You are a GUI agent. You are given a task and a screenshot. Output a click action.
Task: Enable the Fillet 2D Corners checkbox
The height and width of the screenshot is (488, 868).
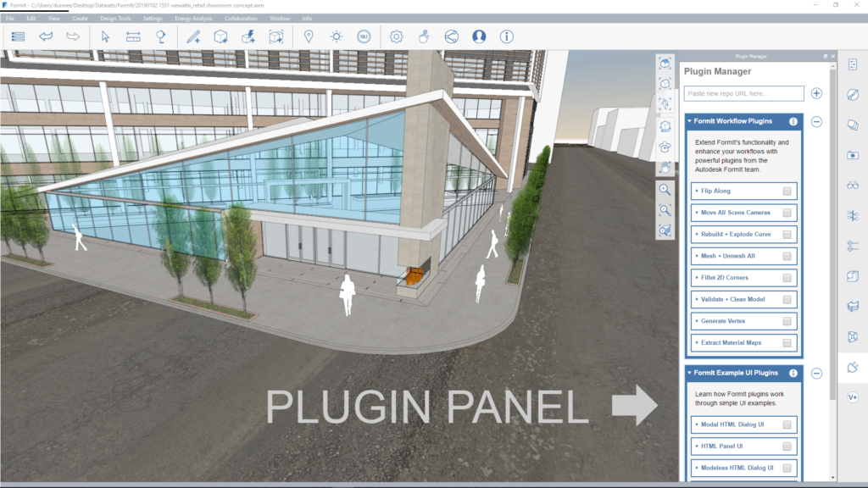tap(787, 278)
